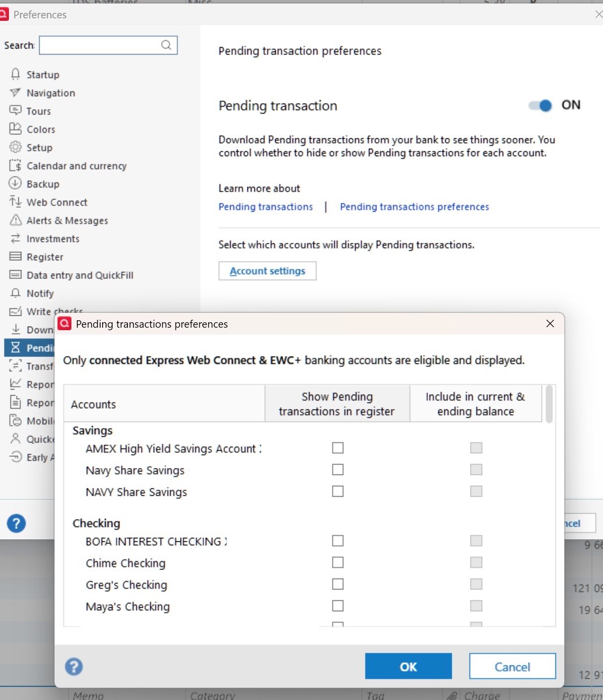Click the help icon in Pending transactions dialog
Viewport: 603px width, 700px height.
click(74, 667)
